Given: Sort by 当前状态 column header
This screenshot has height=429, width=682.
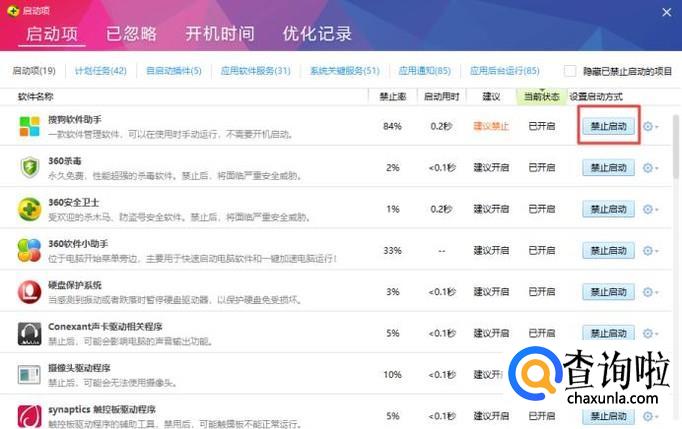Looking at the screenshot, I should [542, 97].
